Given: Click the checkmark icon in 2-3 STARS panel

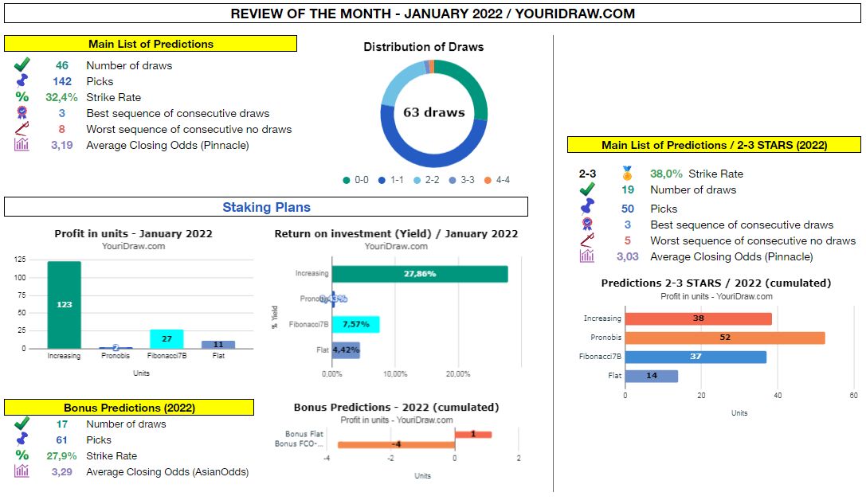Looking at the screenshot, I should [x=588, y=189].
